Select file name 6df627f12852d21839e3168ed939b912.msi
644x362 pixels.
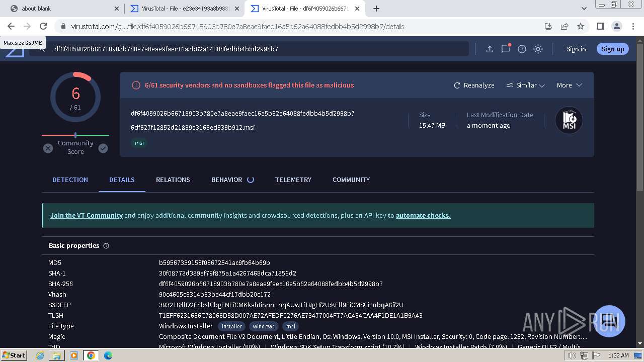[193, 127]
